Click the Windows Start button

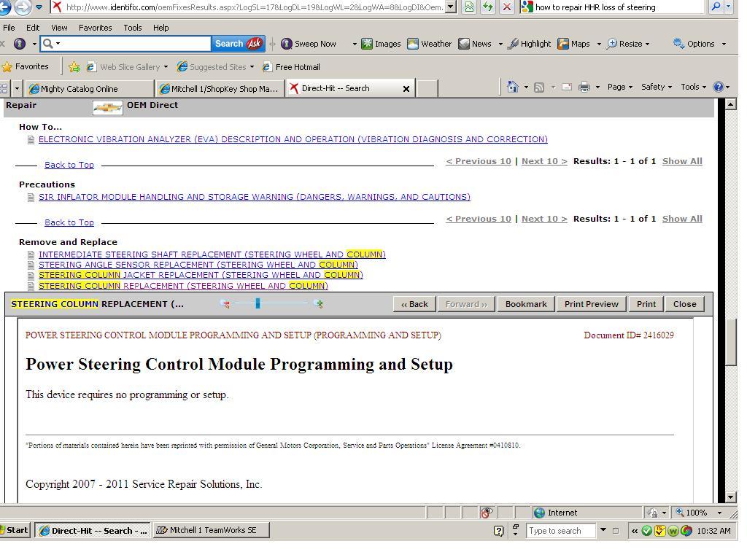click(x=15, y=531)
